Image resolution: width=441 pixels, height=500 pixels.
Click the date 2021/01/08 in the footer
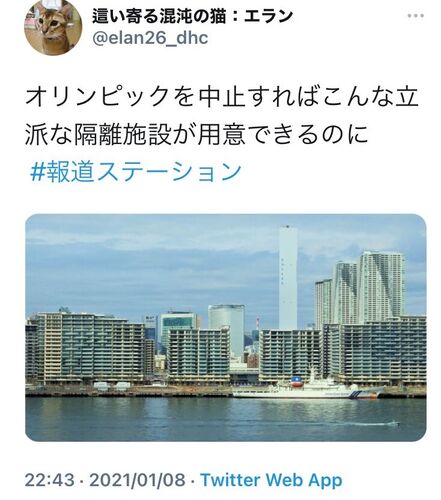click(137, 480)
